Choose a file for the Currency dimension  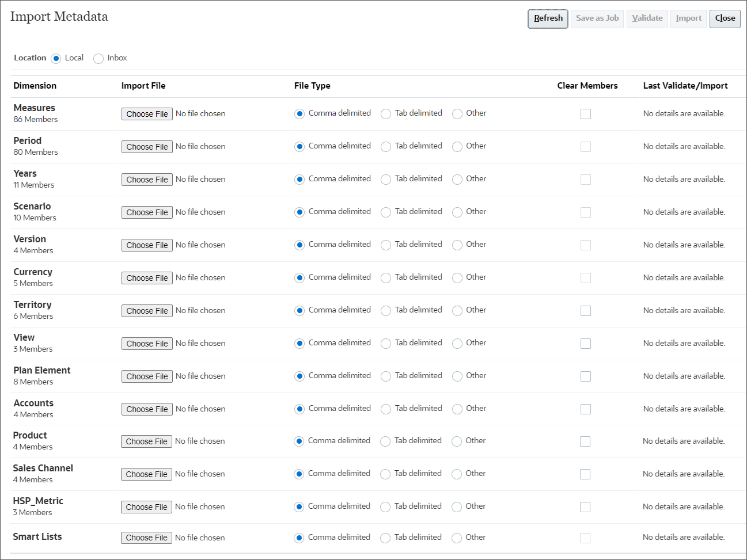click(x=147, y=277)
